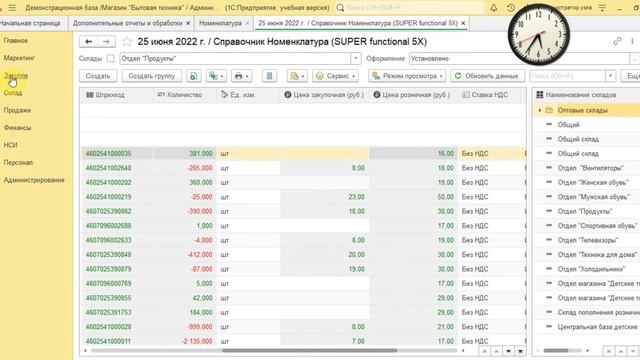This screenshot has height=360, width=640.
Task: Close the SUPER functional 5X tab
Action: [463, 24]
